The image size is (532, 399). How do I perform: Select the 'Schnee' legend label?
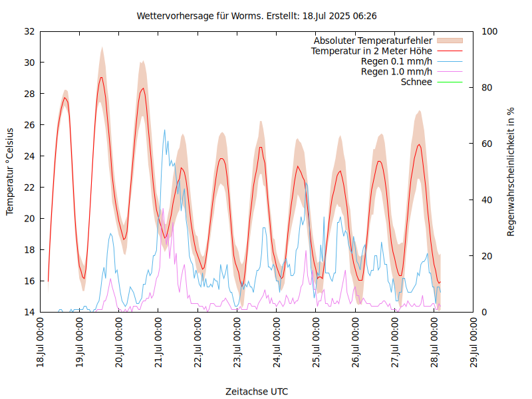[416, 82]
